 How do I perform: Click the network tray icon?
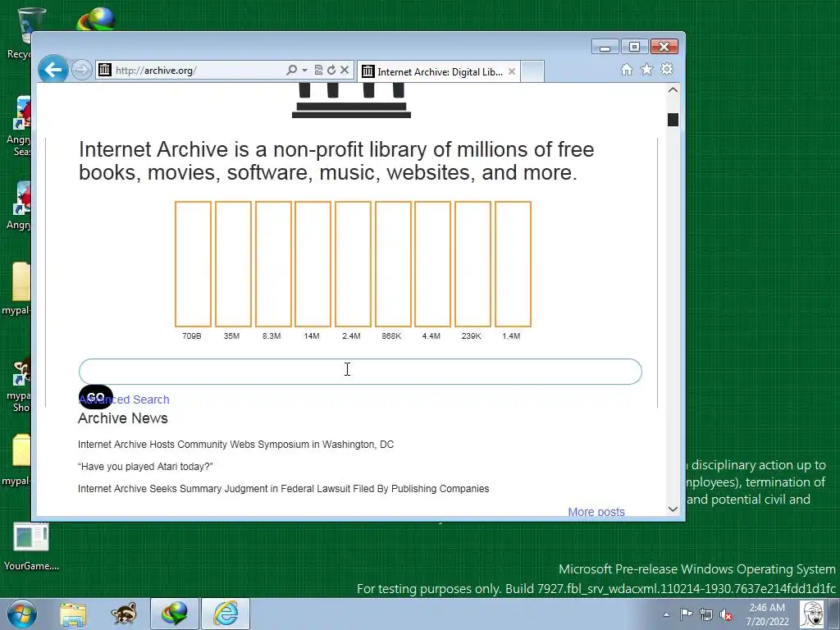(x=706, y=615)
